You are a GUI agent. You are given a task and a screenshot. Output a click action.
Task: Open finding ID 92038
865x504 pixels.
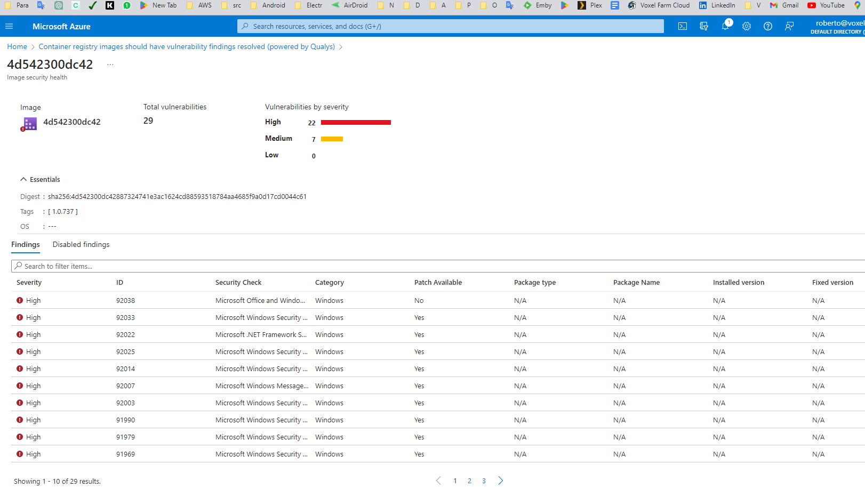tap(125, 301)
